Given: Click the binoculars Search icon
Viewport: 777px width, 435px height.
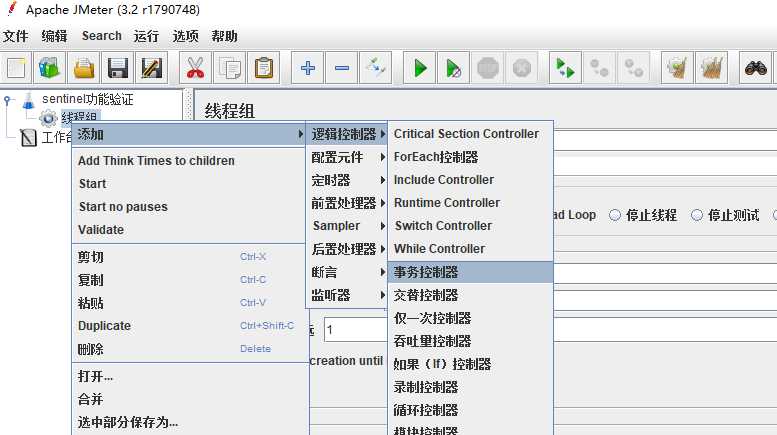Looking at the screenshot, I should 756,67.
